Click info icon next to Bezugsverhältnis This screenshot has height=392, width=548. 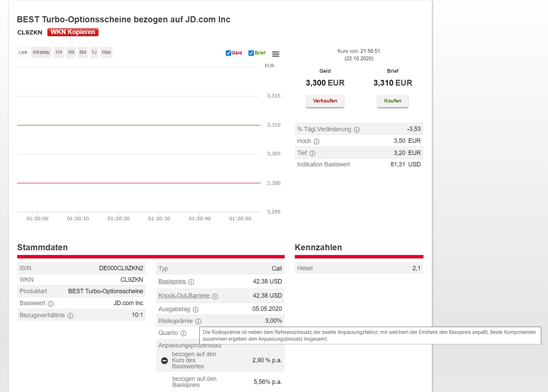[x=70, y=316]
